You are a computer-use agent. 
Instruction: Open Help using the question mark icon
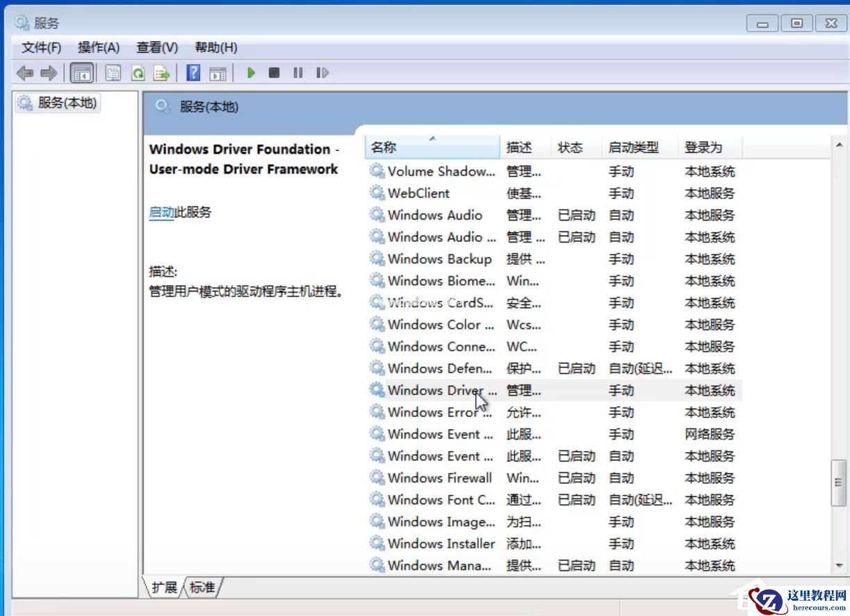pyautogui.click(x=193, y=72)
